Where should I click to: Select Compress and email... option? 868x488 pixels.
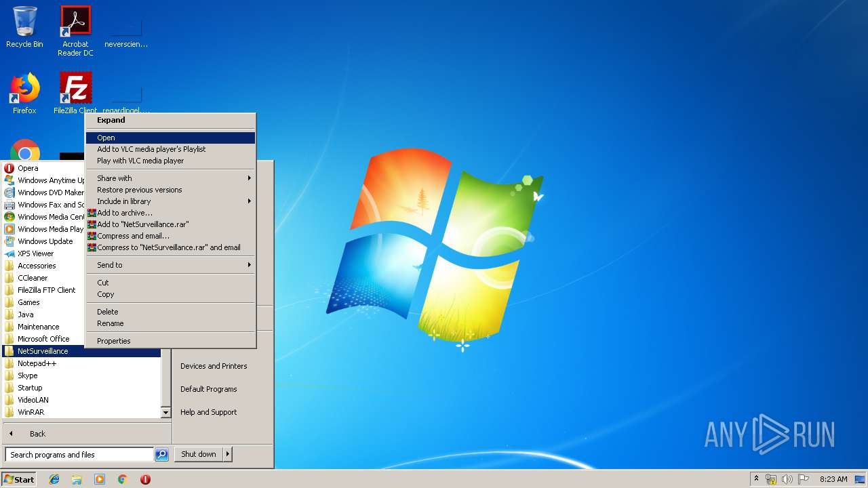(170, 236)
